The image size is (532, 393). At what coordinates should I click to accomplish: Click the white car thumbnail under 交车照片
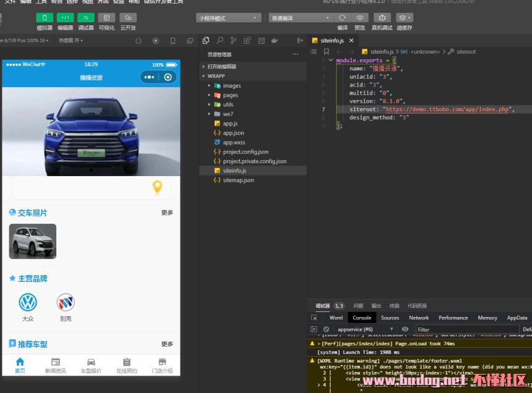coord(33,241)
